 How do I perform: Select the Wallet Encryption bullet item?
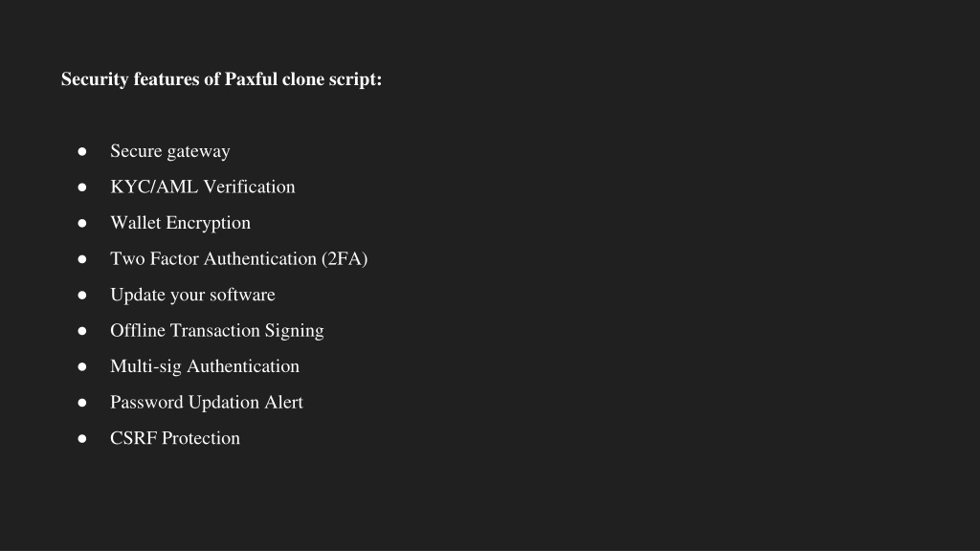click(x=180, y=223)
